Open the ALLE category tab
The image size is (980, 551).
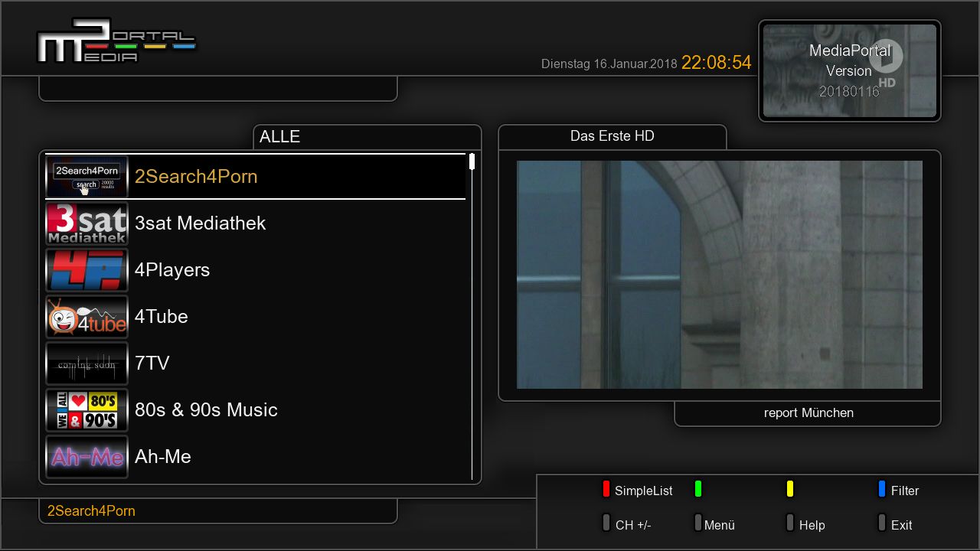tap(367, 137)
